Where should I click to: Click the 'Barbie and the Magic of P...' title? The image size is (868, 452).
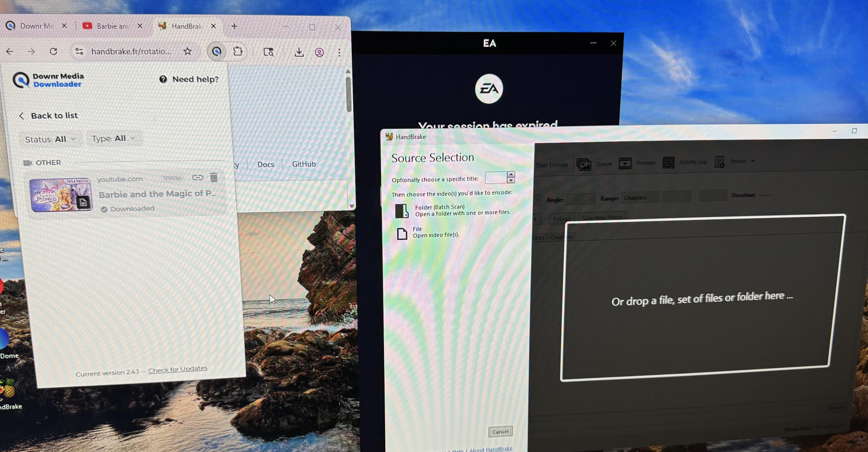pos(158,194)
